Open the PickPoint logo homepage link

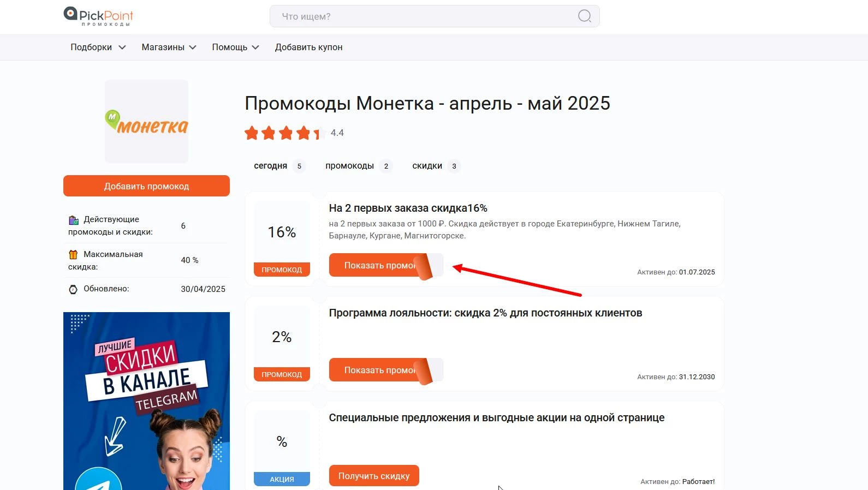click(98, 16)
